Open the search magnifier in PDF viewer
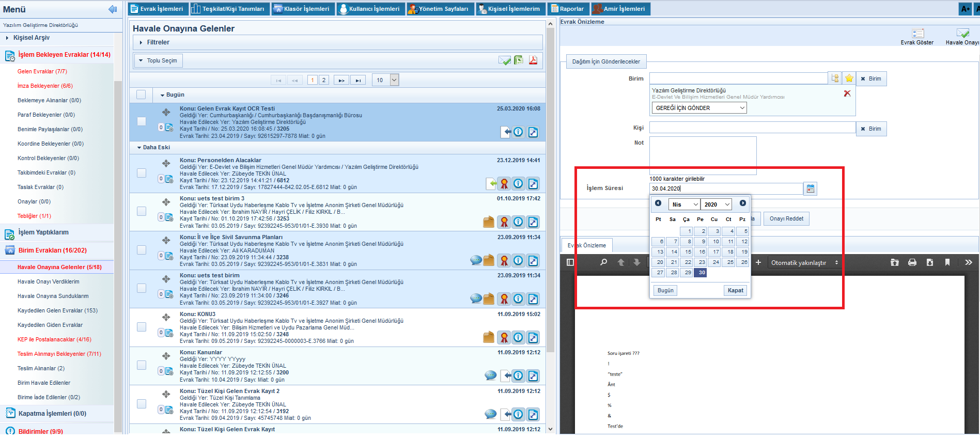 [603, 262]
